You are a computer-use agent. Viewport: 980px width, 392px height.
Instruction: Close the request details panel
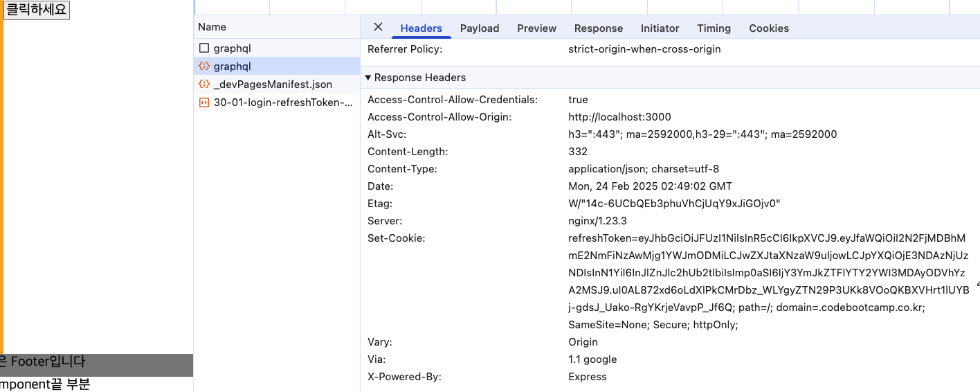click(378, 27)
